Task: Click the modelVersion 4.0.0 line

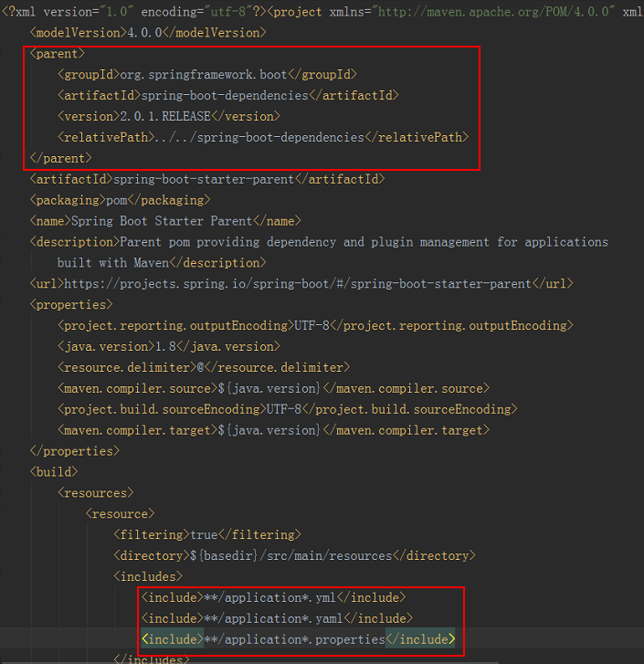Action: tap(148, 33)
